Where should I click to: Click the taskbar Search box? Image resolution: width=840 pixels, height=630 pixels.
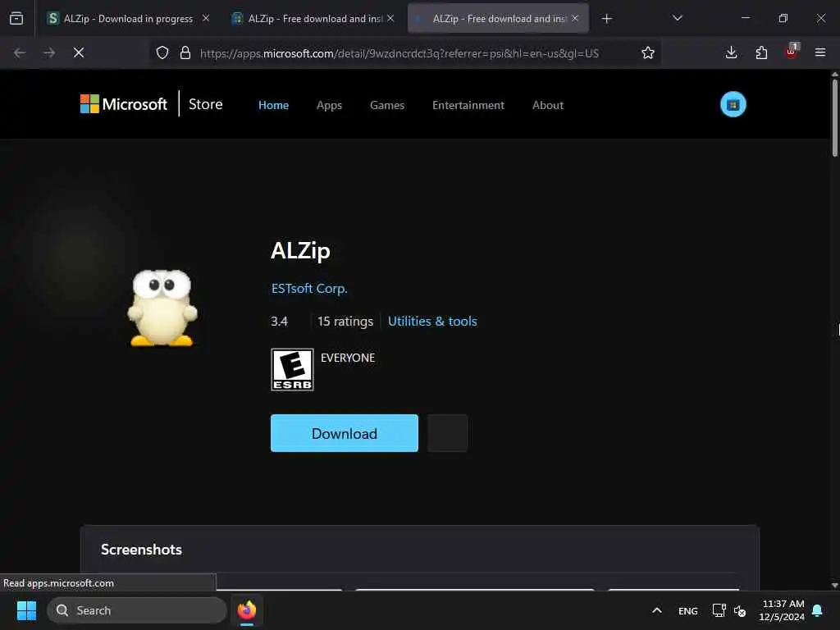click(137, 610)
